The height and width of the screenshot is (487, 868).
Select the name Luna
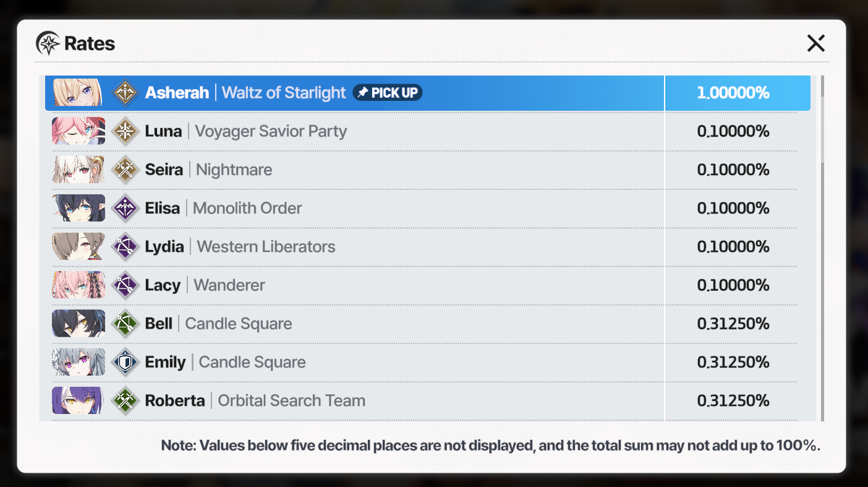(x=163, y=131)
